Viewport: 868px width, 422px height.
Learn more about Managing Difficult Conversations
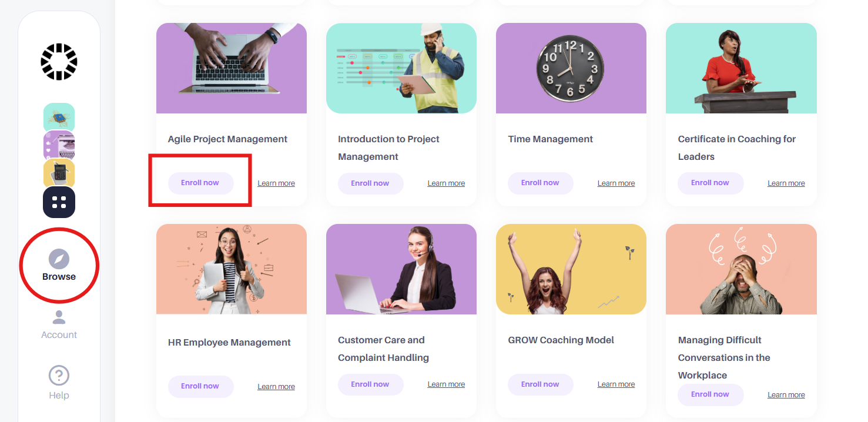786,395
